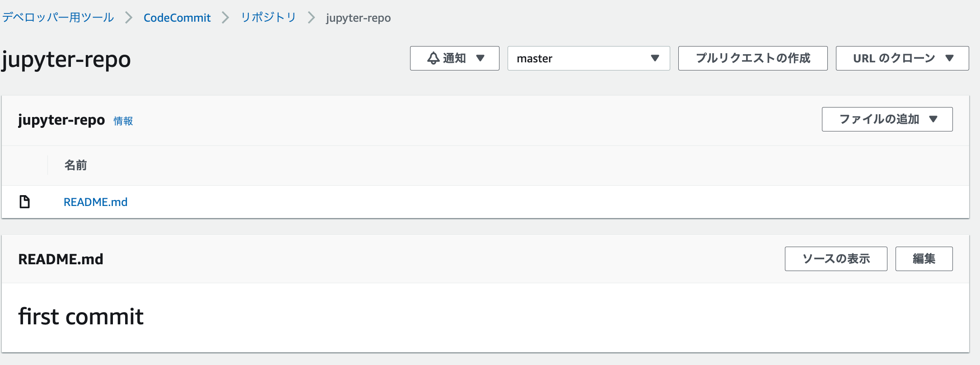Expand the ファイルの追加 dropdown

(887, 119)
